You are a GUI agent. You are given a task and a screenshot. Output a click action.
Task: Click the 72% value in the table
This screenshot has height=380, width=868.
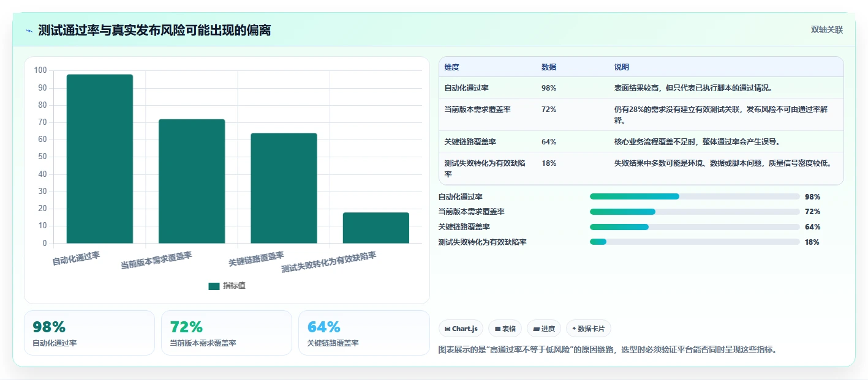549,110
